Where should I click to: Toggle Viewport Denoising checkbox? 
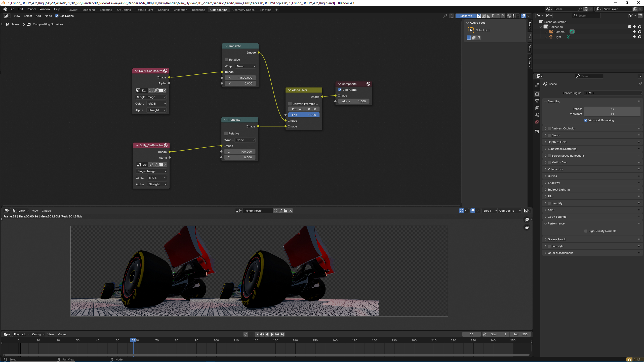[586, 120]
